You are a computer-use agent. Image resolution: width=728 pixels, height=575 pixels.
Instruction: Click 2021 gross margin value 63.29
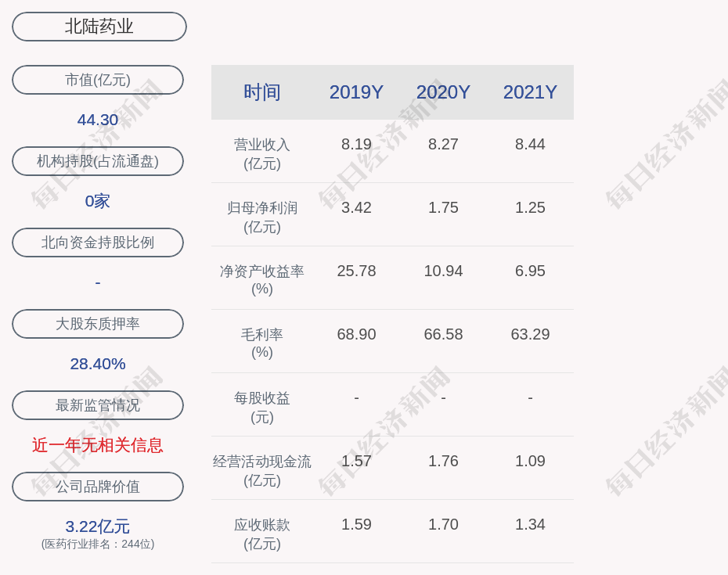tap(530, 334)
